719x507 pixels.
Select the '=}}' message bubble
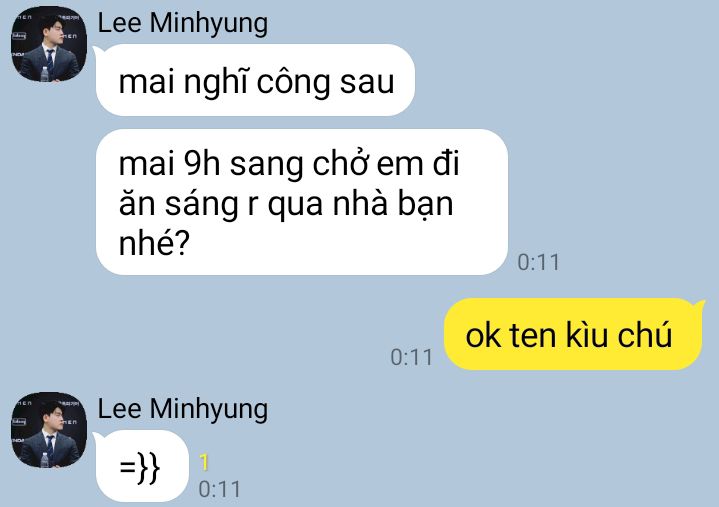pyautogui.click(x=142, y=466)
